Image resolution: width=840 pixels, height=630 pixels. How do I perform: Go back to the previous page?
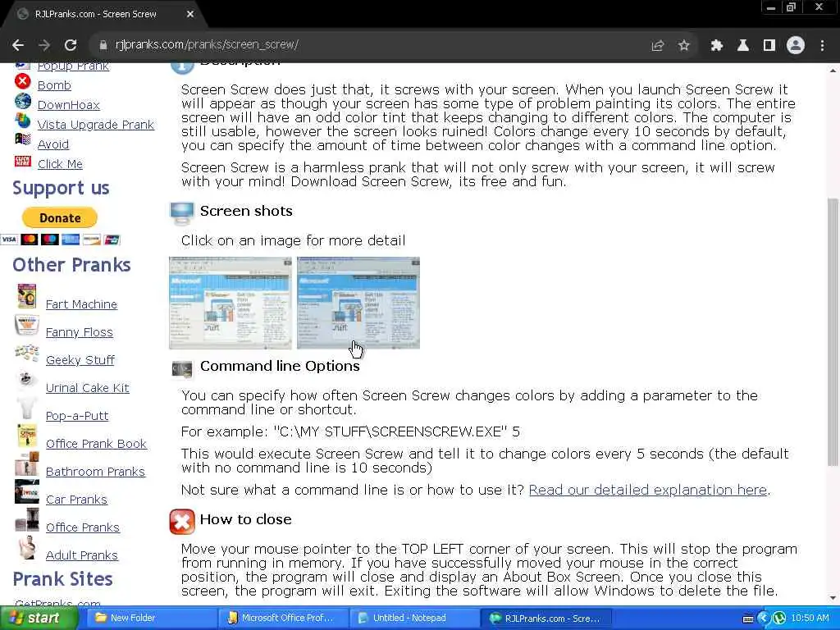pyautogui.click(x=18, y=45)
